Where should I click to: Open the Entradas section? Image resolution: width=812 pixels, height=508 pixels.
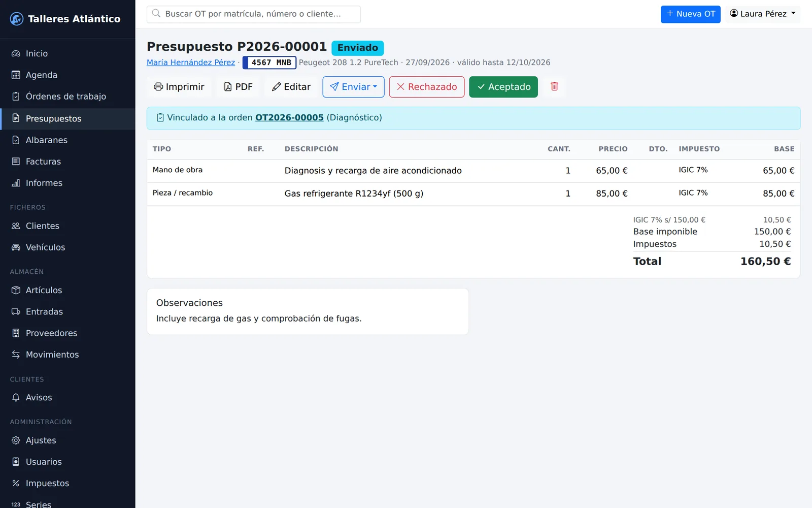[x=67, y=311]
